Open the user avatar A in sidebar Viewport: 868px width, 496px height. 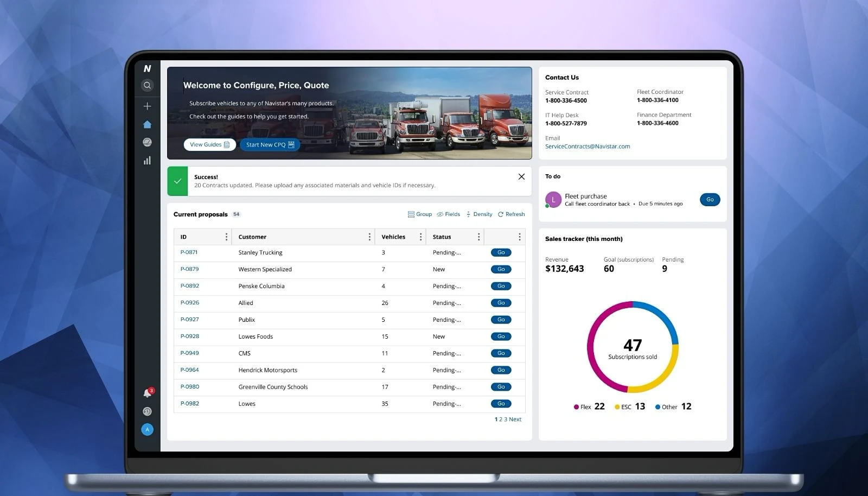(x=147, y=429)
